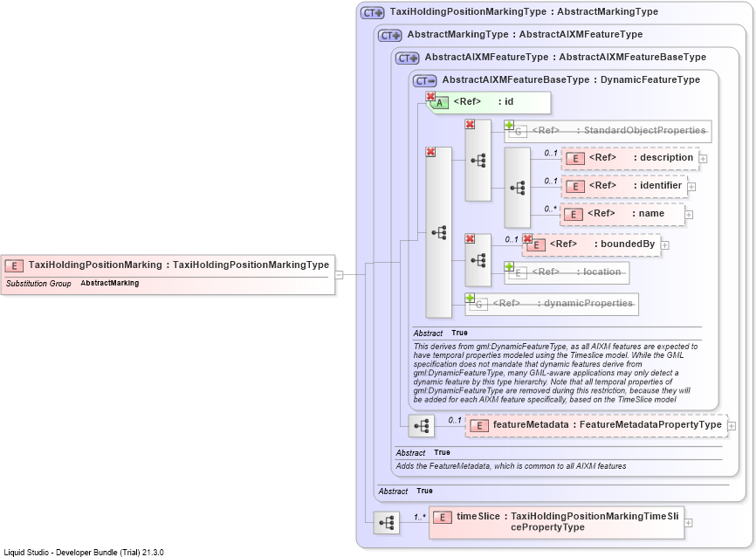Click the struck-through dynamicProperties reference label

point(563,303)
